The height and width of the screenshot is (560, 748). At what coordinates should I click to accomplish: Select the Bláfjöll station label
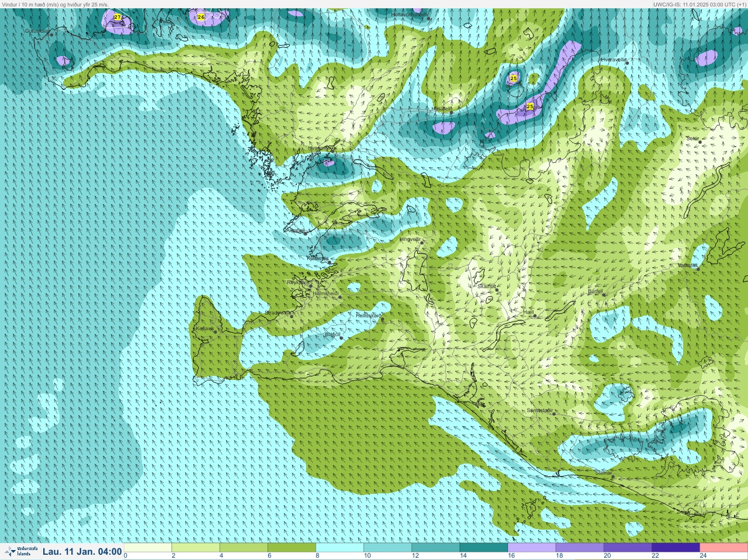[x=333, y=335]
